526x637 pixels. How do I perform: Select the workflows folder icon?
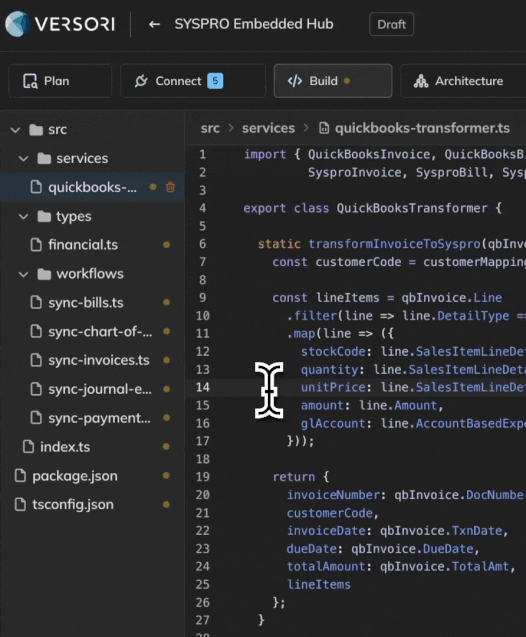point(44,274)
